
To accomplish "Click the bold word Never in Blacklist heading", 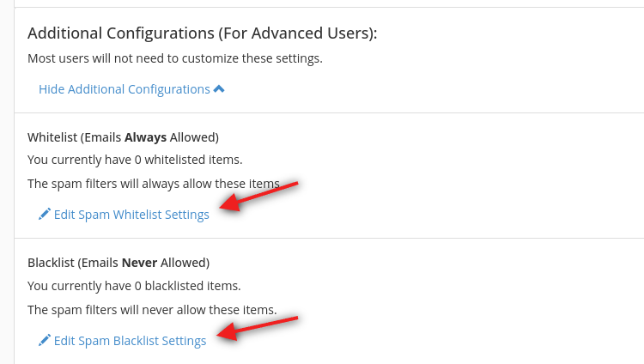I will click(140, 263).
